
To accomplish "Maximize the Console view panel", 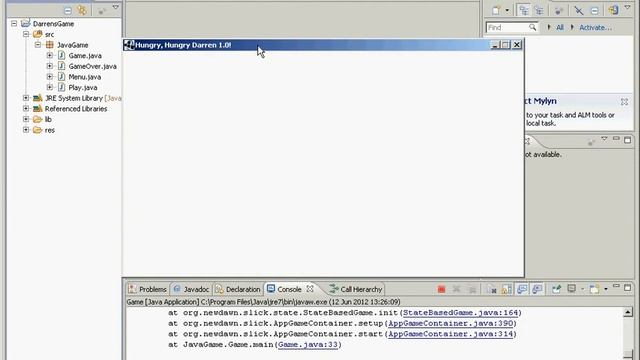I will point(627,288).
